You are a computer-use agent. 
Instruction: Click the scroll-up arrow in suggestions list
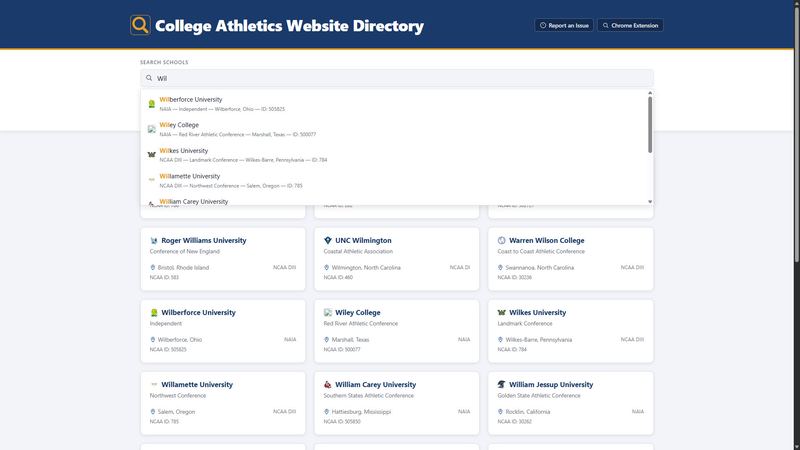click(650, 93)
